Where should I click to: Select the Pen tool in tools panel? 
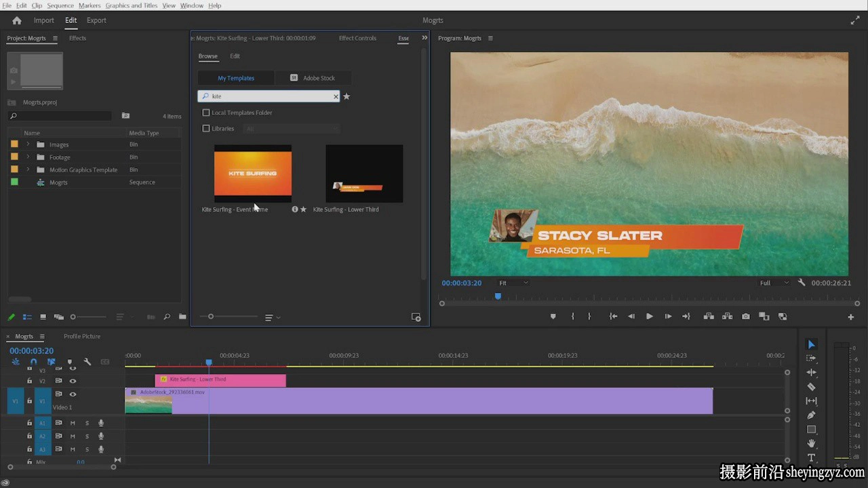[x=811, y=415]
